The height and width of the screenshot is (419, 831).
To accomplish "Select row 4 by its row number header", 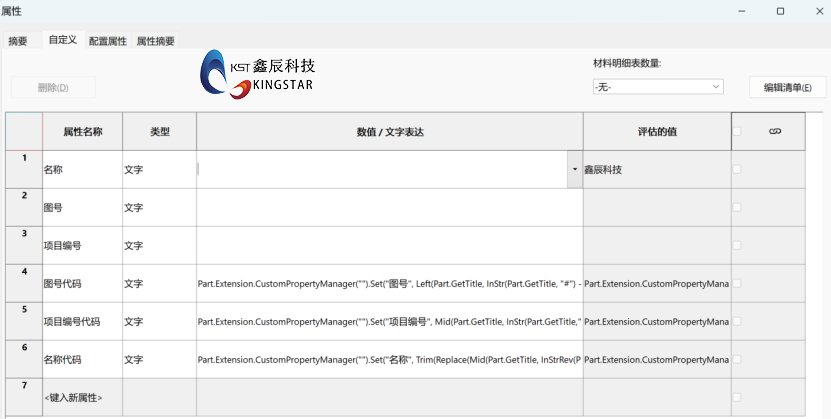I will pos(24,283).
